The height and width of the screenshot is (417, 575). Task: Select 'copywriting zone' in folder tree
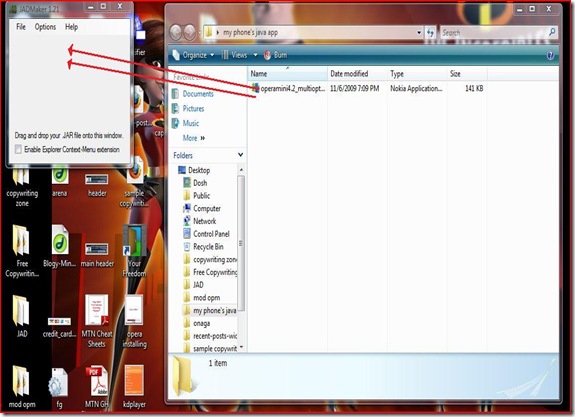click(210, 260)
